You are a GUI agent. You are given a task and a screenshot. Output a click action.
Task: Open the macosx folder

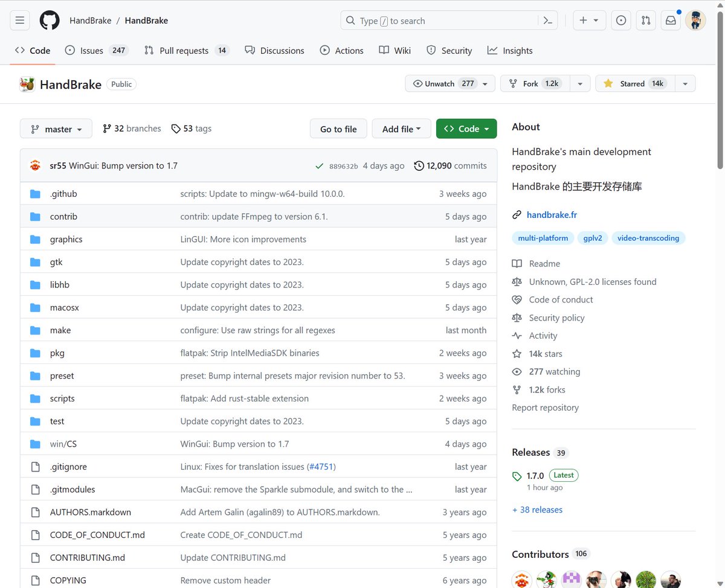point(65,308)
